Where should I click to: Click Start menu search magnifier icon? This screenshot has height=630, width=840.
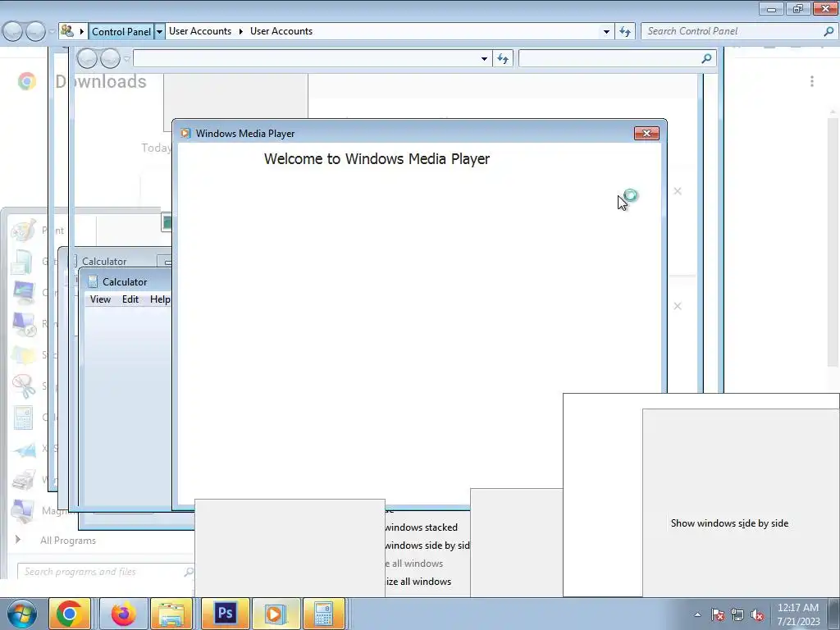[x=188, y=572]
